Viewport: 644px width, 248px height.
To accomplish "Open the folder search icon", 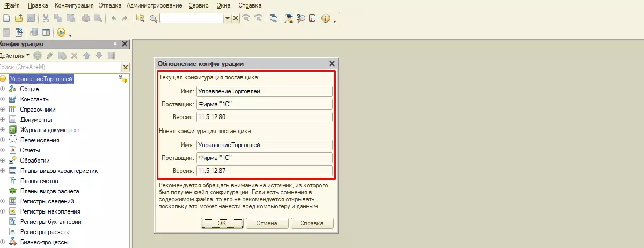I will 141,18.
